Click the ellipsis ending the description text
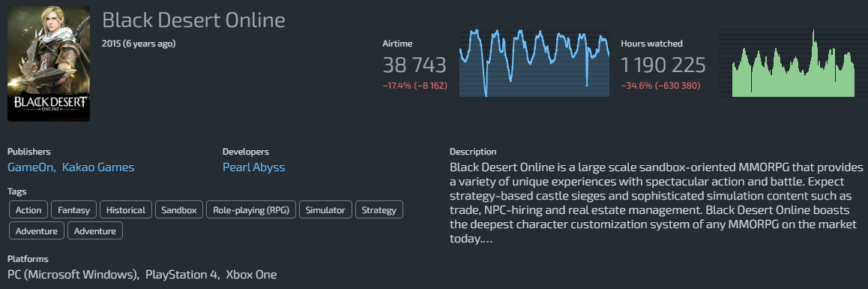 point(485,239)
